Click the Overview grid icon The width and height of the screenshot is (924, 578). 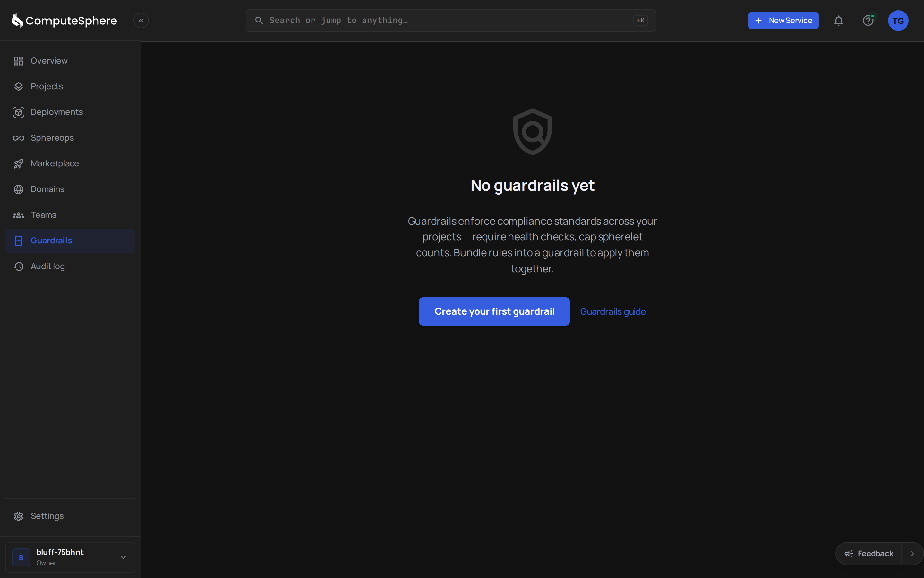coord(18,61)
